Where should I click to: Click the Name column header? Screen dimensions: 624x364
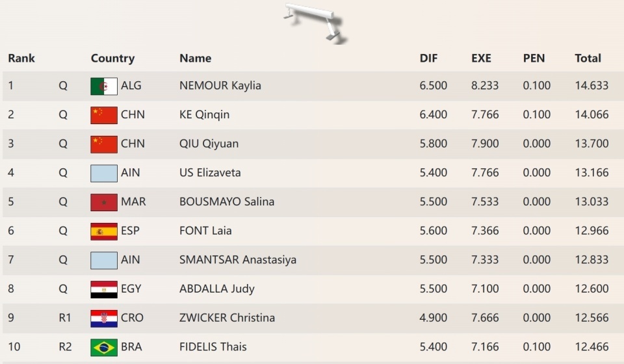click(195, 58)
